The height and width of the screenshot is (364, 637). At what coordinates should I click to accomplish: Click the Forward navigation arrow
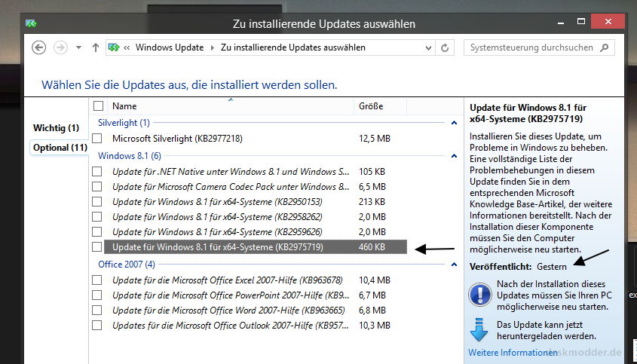click(60, 47)
